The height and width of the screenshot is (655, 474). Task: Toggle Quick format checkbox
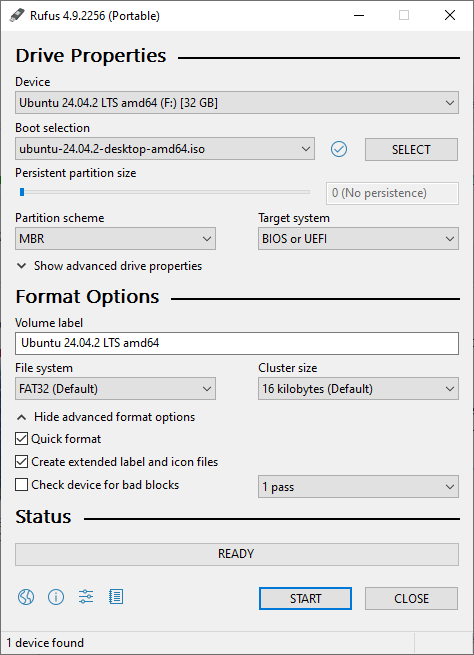[21, 439]
